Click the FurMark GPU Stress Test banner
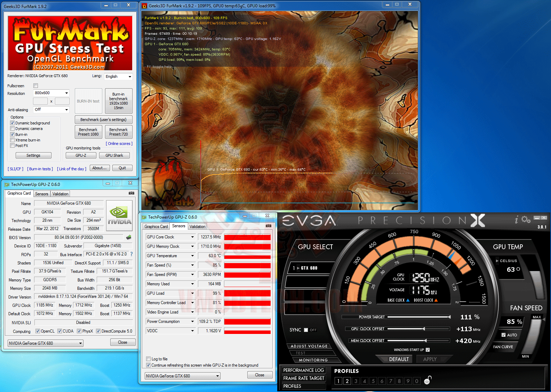Viewport: 551px width, 392px height. tap(70, 43)
